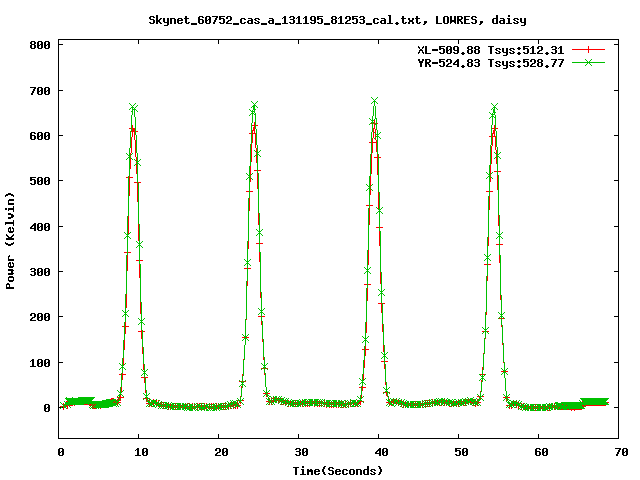Click the 600 tick label on the power axis
The height and width of the screenshot is (480, 640).
(40, 136)
